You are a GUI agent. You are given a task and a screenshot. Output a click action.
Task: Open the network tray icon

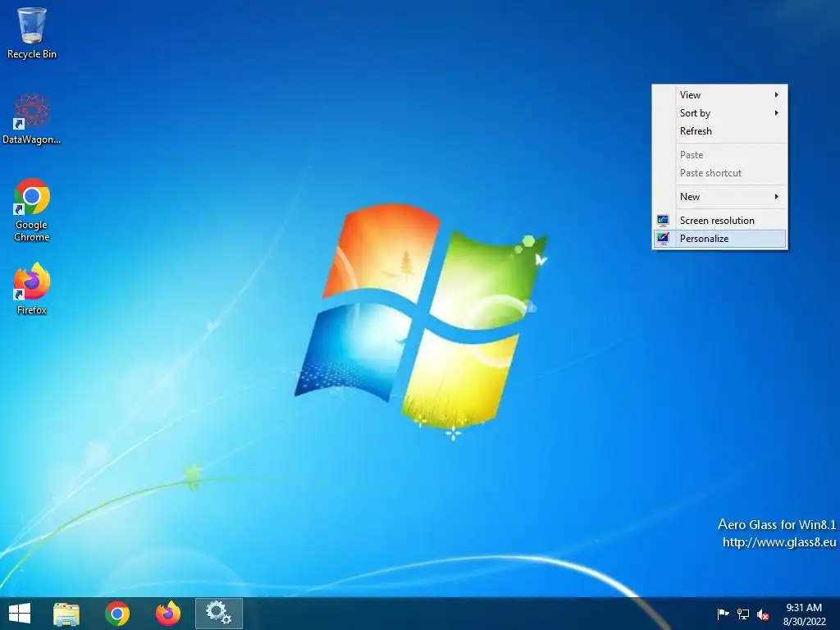pos(743,614)
